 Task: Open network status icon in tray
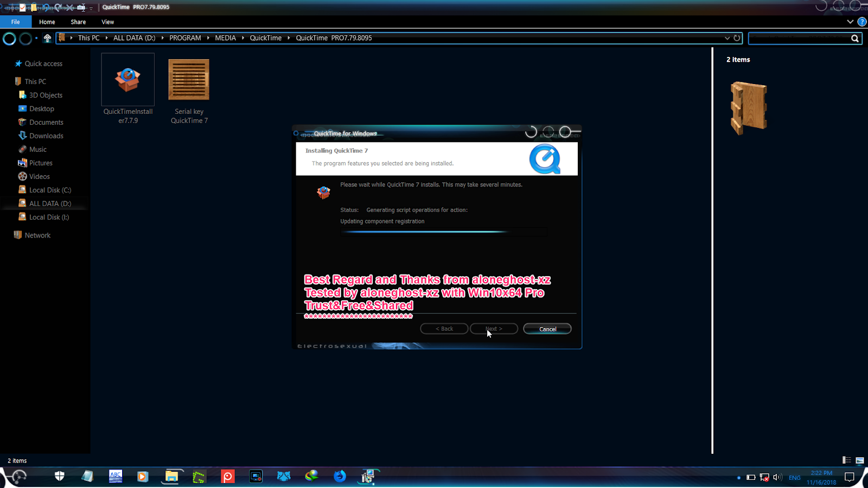click(764, 477)
